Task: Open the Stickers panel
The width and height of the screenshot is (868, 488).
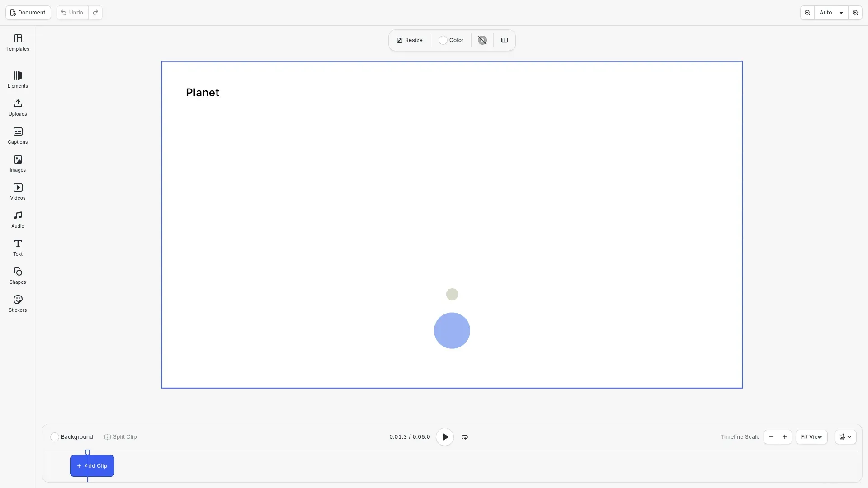Action: (18, 304)
